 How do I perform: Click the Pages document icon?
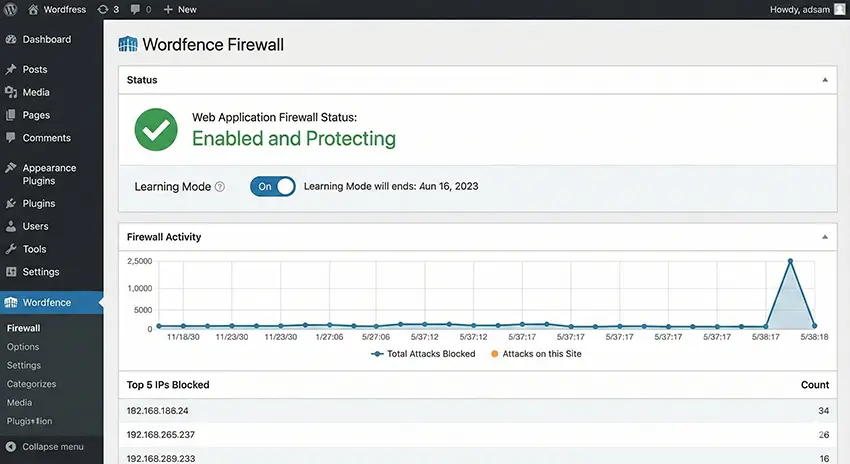[x=11, y=115]
